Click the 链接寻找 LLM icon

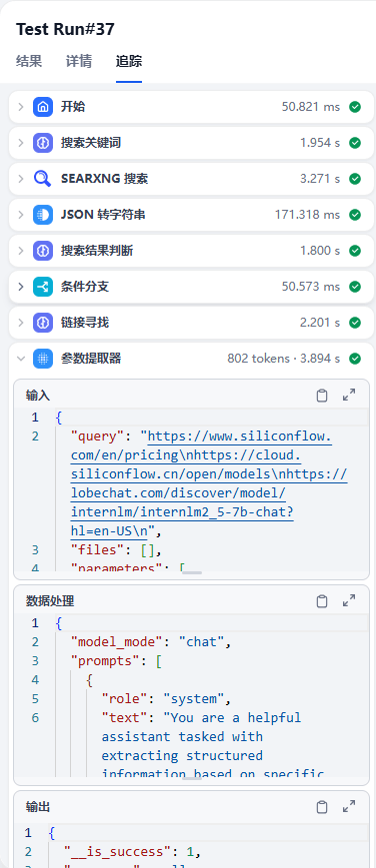(43, 323)
